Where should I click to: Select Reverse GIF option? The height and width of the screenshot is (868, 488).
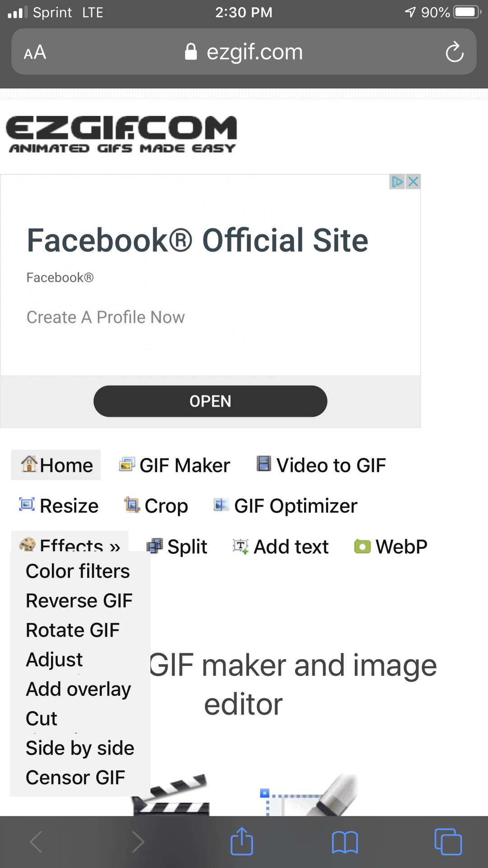point(79,601)
